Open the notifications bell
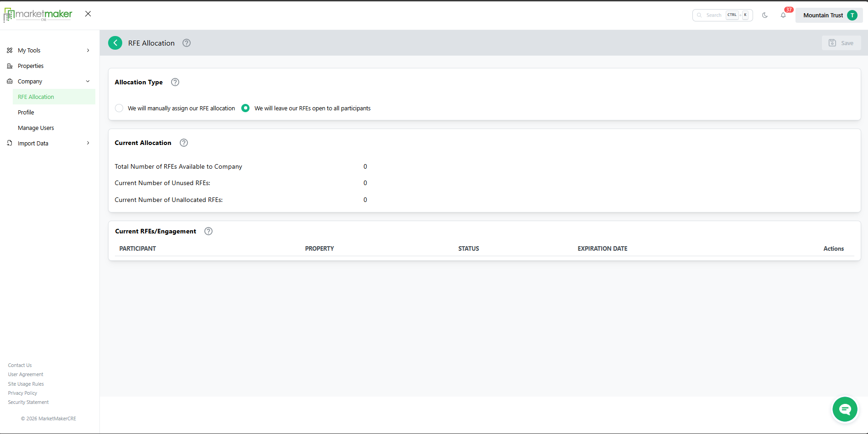This screenshot has height=434, width=868. tap(783, 15)
